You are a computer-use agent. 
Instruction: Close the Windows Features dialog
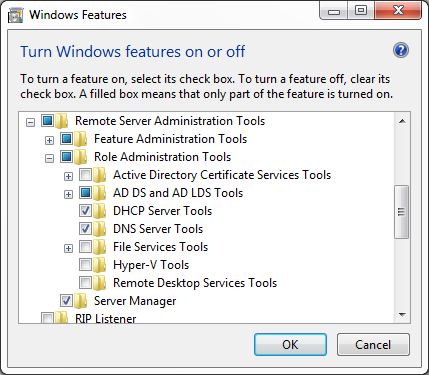coord(398,11)
